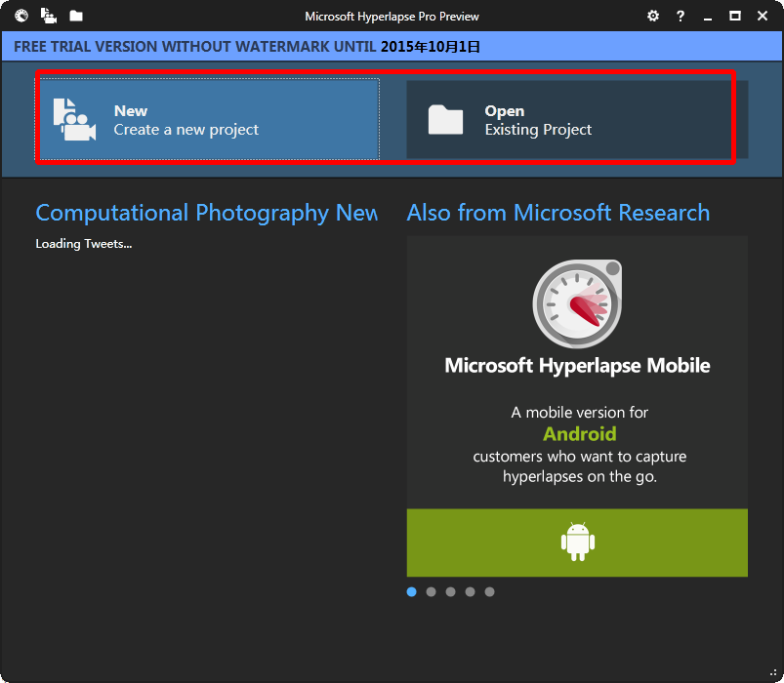This screenshot has height=683, width=784.
Task: Click the open folder icon in title bar
Action: 76,16
